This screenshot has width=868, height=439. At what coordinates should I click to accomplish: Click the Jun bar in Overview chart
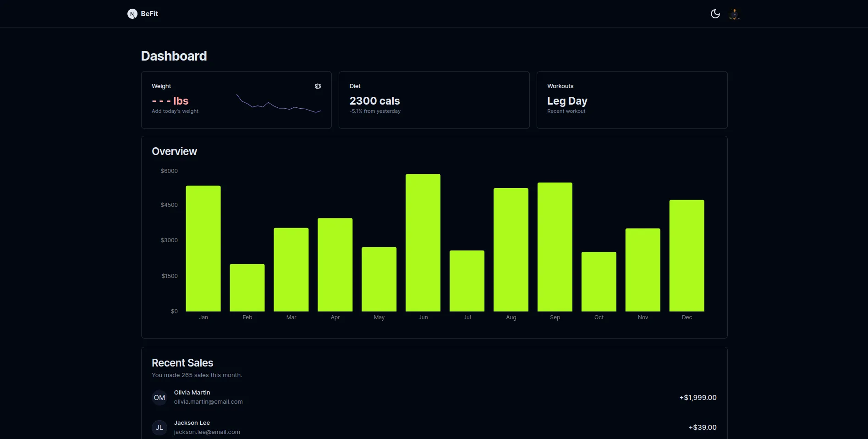[x=423, y=243]
